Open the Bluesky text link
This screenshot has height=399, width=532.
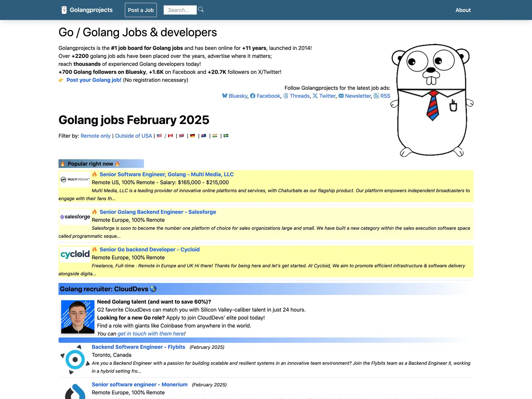click(x=238, y=96)
